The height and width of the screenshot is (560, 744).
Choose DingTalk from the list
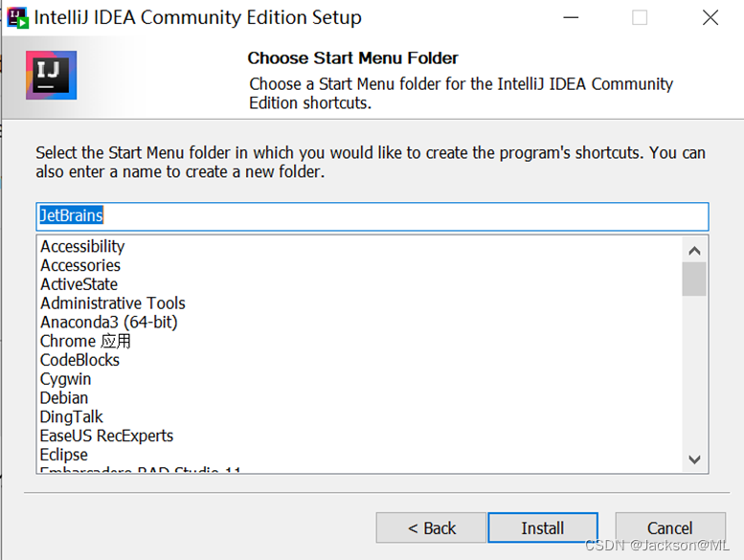pyautogui.click(x=71, y=417)
